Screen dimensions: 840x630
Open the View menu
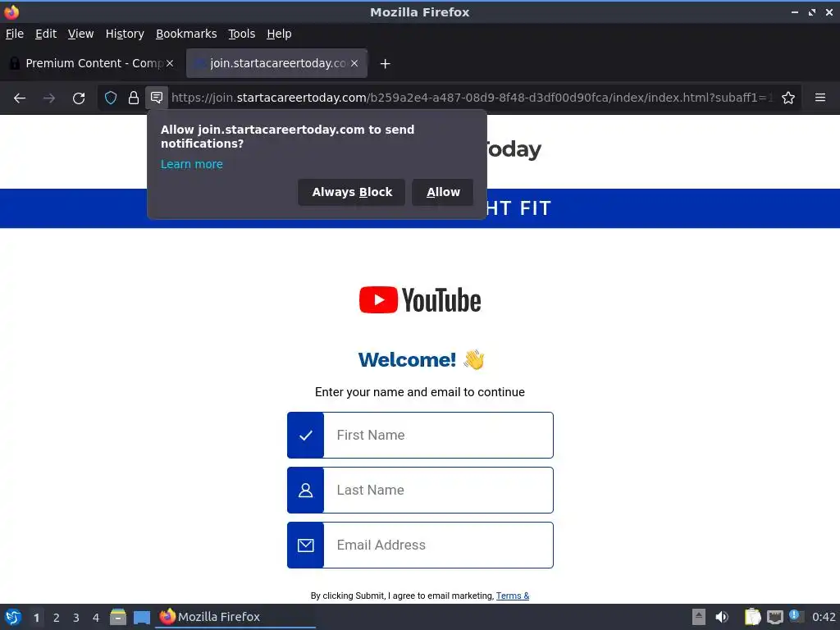80,34
